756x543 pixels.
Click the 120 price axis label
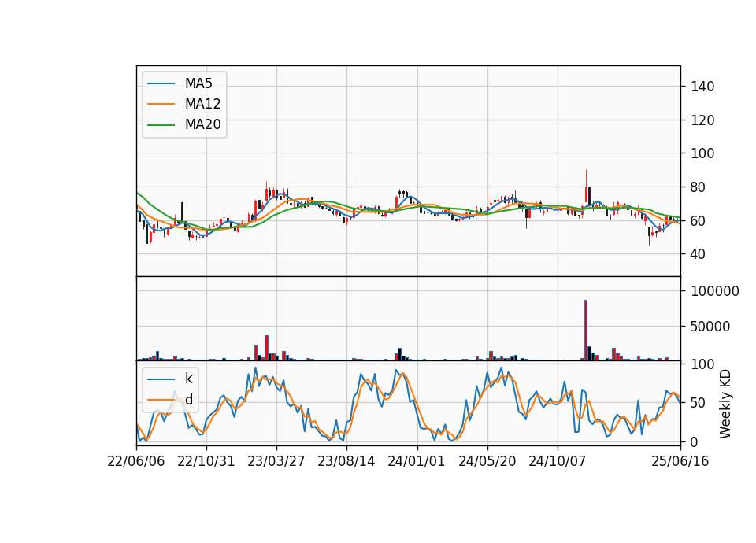[x=702, y=120]
